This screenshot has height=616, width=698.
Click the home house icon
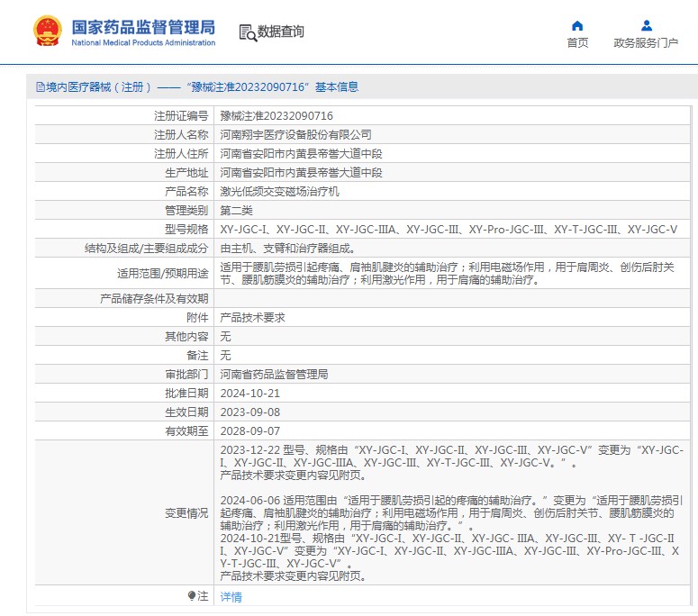[577, 25]
